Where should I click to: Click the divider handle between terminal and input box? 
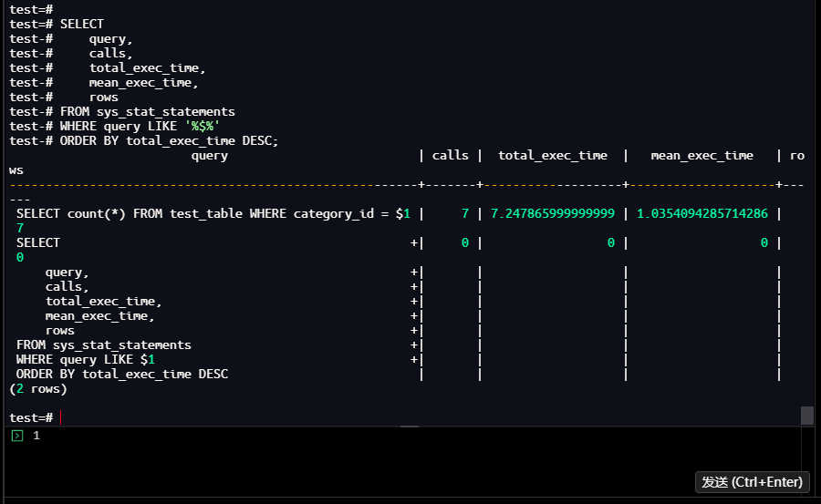[x=410, y=427]
